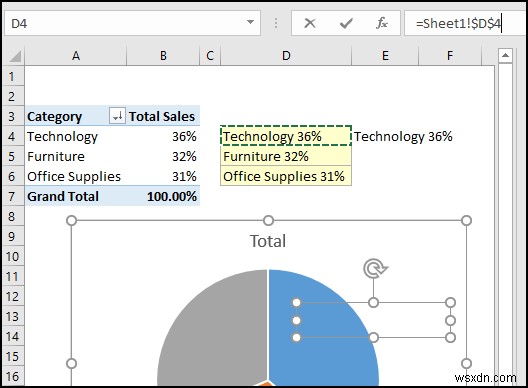Select column F header

tap(450, 56)
